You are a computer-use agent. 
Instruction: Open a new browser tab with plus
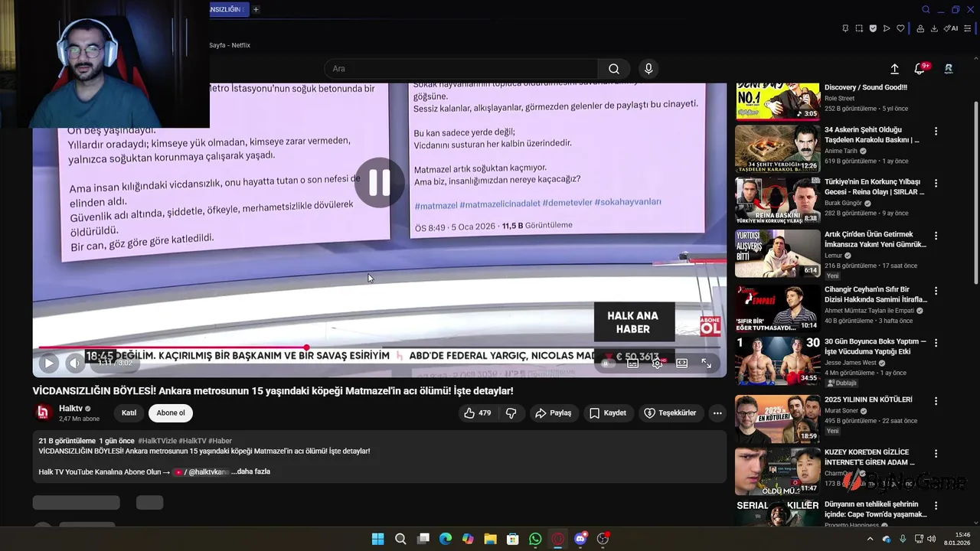click(x=256, y=9)
